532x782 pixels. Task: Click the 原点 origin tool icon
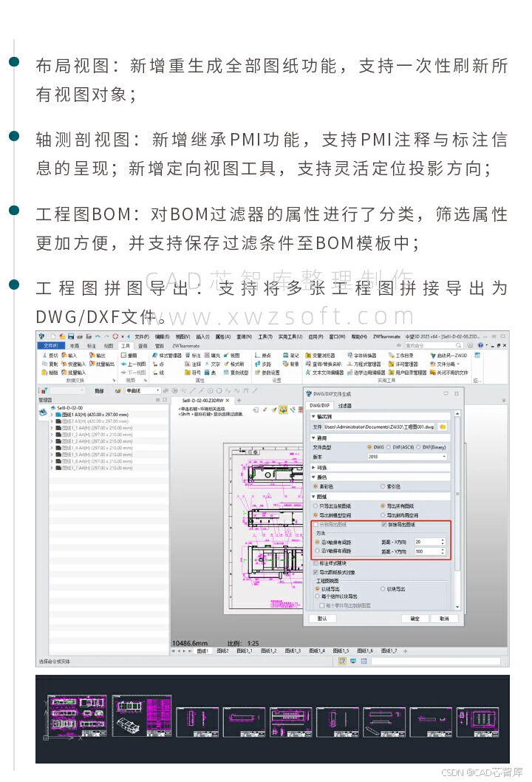(257, 356)
